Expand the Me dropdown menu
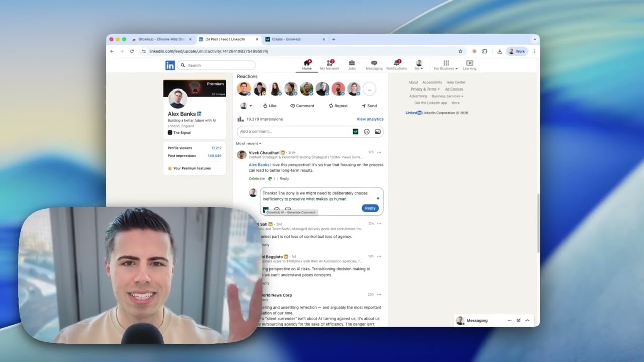 [x=419, y=65]
